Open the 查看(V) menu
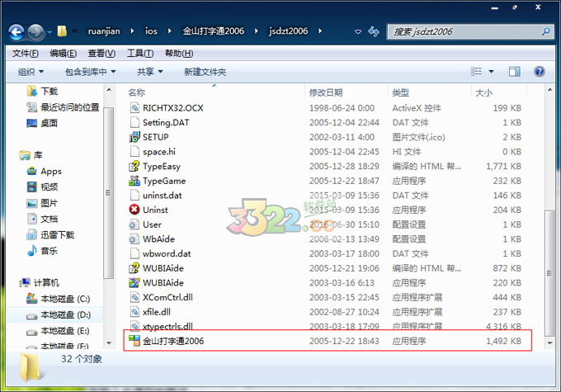 point(101,54)
